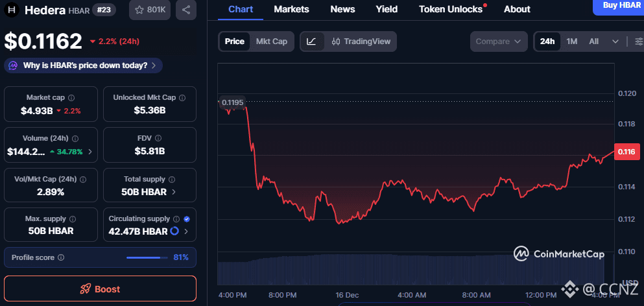Set chart range to 1M
The width and height of the screenshot is (644, 306).
tap(572, 41)
